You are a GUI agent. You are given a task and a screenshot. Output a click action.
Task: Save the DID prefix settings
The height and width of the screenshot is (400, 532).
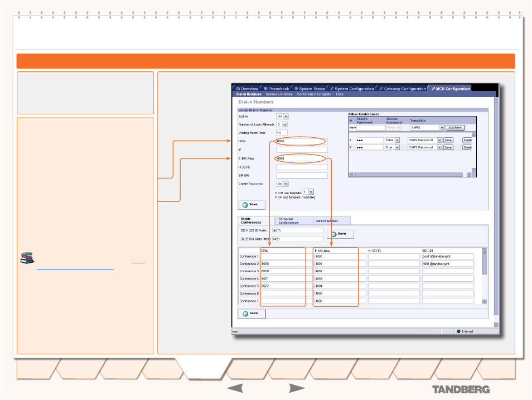340,234
